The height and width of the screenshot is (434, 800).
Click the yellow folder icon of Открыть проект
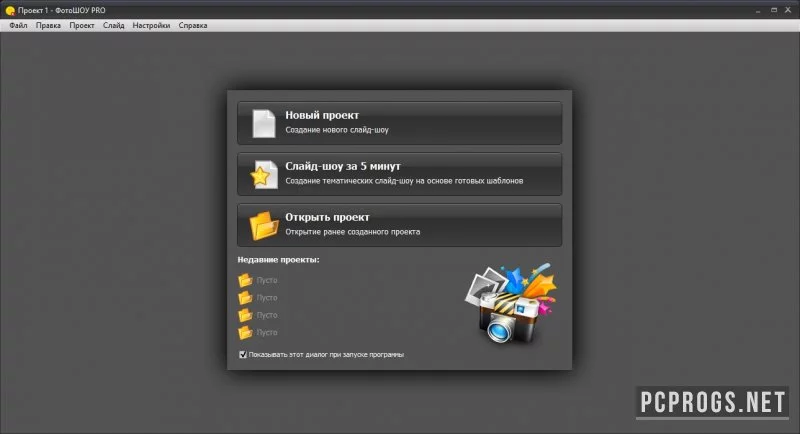(x=264, y=225)
